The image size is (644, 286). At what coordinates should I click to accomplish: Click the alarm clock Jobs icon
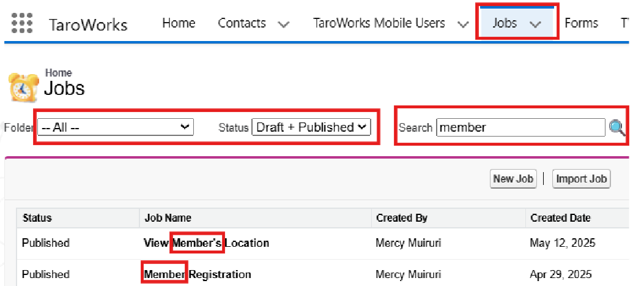24,88
